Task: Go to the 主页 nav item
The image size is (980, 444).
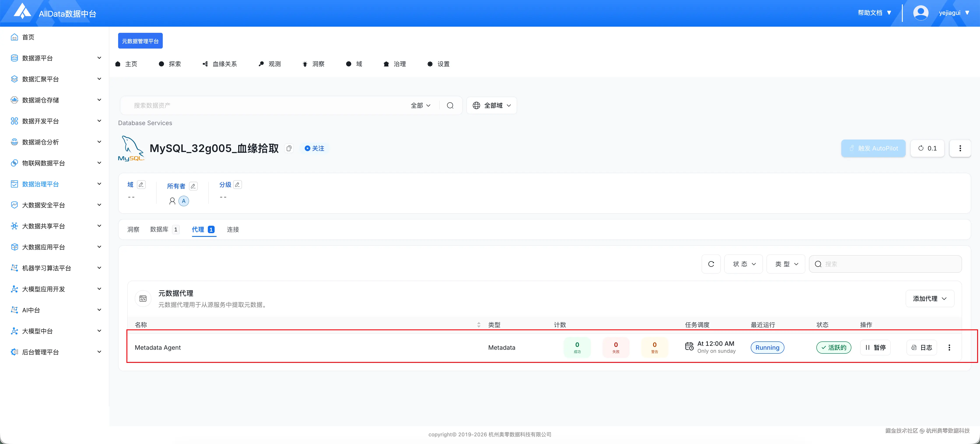Action: [x=126, y=64]
